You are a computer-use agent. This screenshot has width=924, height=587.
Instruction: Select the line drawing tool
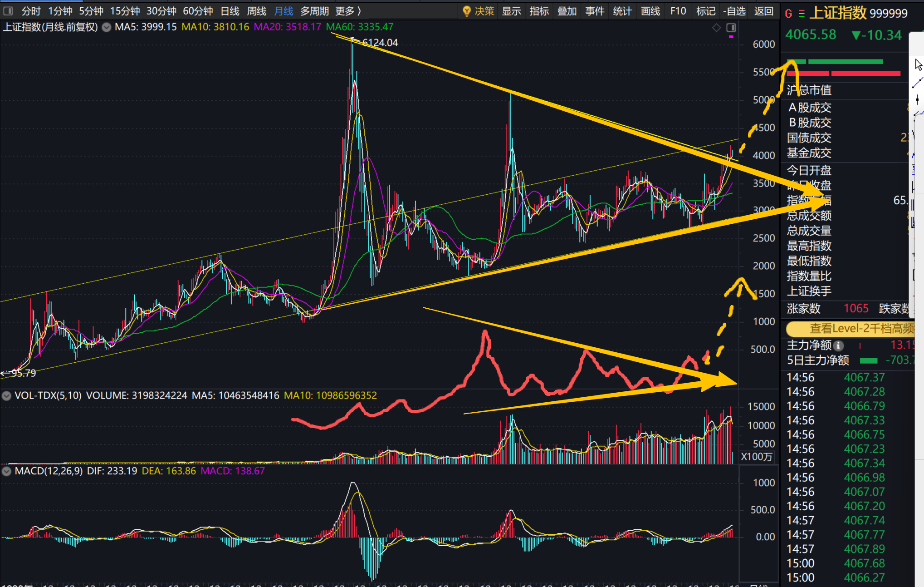click(x=918, y=83)
